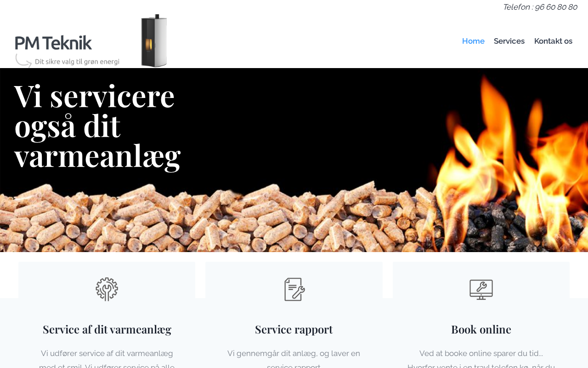Open the Home menu item

point(473,41)
